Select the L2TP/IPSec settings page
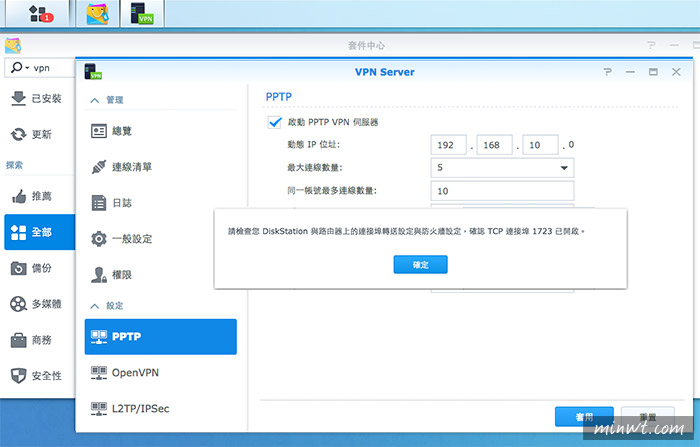This screenshot has width=700, height=447. click(x=161, y=409)
